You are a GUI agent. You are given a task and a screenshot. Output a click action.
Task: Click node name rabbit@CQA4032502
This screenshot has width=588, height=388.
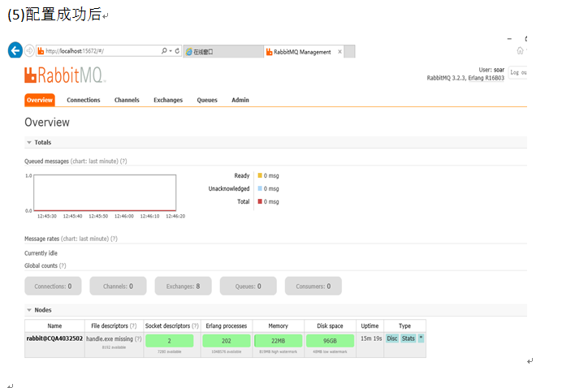tap(54, 338)
